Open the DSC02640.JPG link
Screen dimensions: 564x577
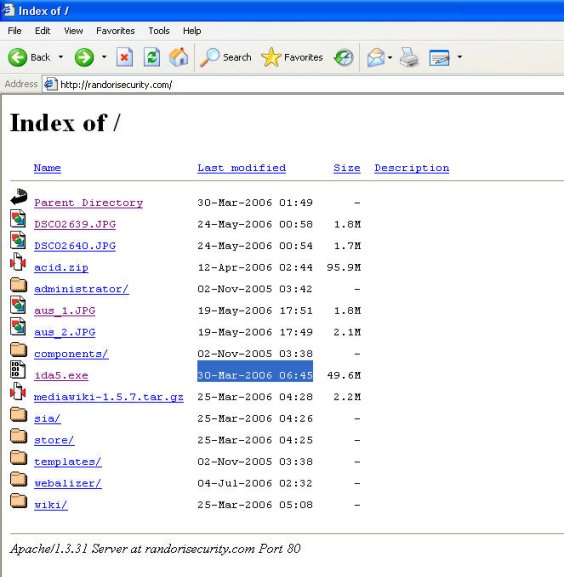75,246
